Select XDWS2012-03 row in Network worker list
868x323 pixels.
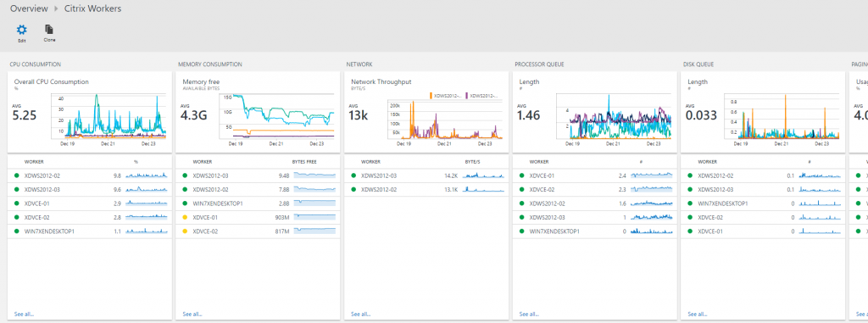pyautogui.click(x=427, y=175)
